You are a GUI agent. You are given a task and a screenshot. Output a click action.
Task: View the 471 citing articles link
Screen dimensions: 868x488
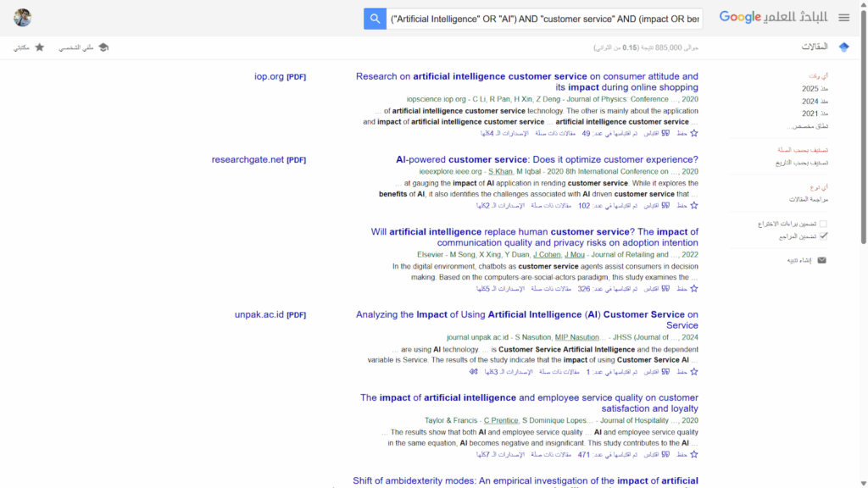point(608,455)
